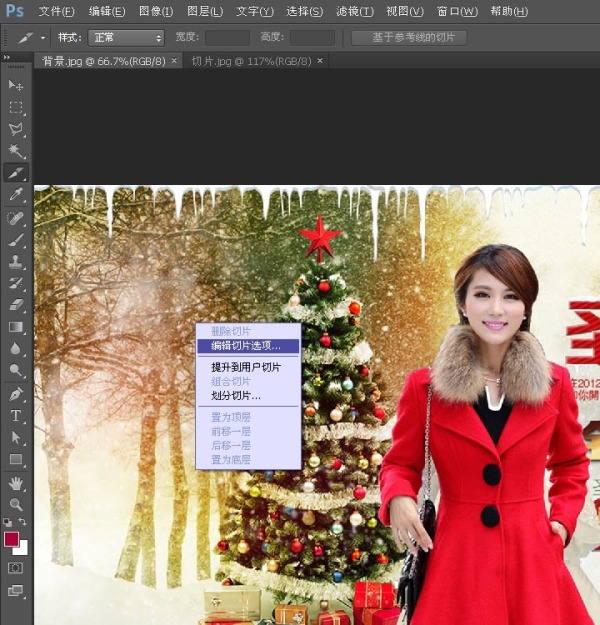The image size is (600, 625).
Task: Choose 提升到用户切片 in context menu
Action: 248,367
